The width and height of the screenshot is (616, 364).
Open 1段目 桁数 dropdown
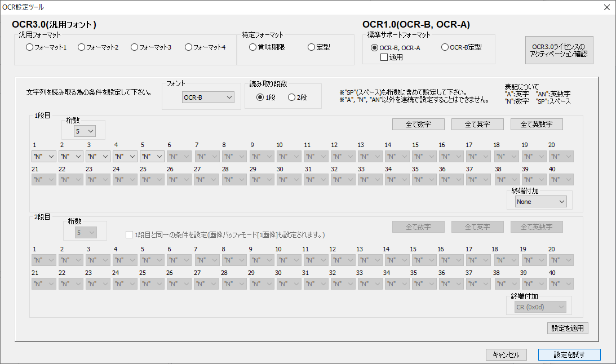click(x=85, y=131)
